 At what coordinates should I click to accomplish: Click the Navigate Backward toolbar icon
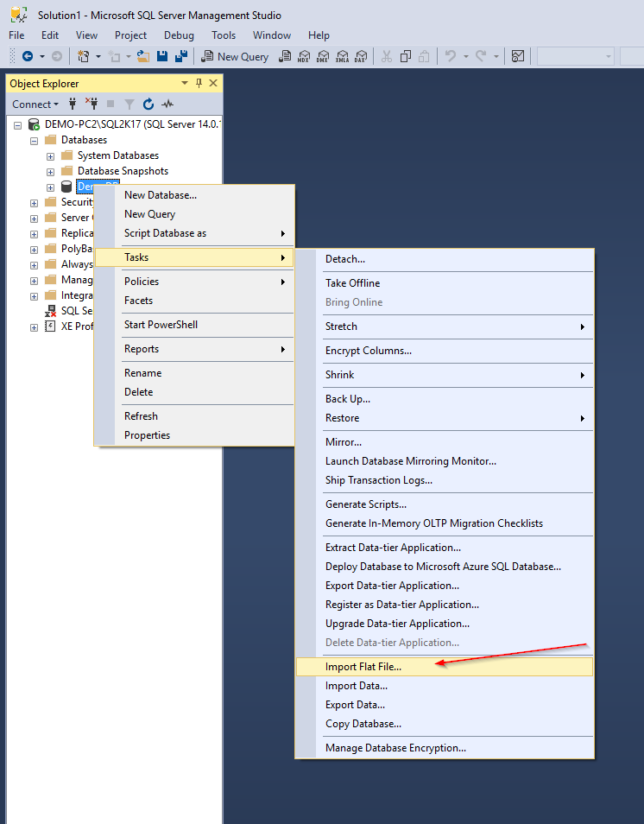(28, 56)
